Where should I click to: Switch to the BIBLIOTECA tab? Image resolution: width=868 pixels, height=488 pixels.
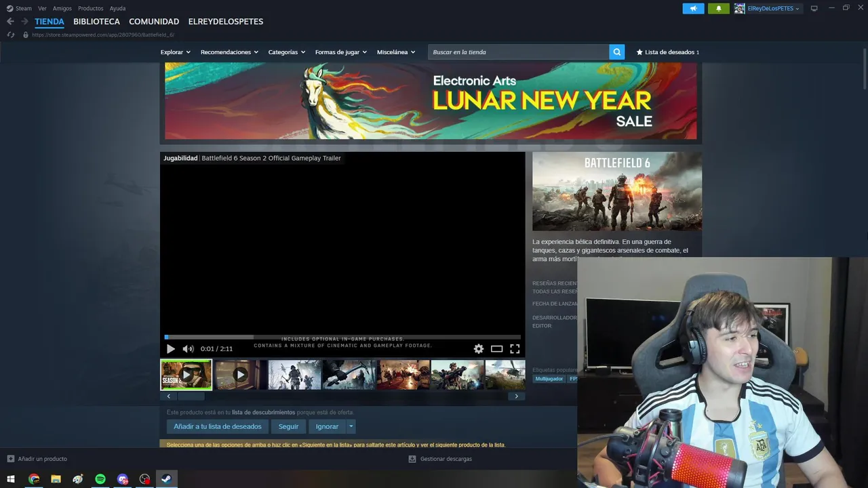96,22
